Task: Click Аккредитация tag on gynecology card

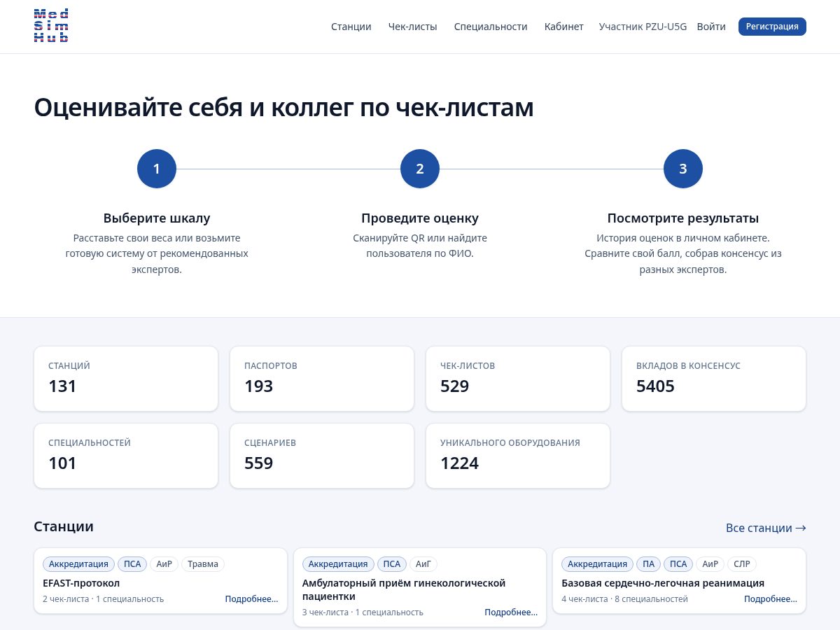Action: 338,563
